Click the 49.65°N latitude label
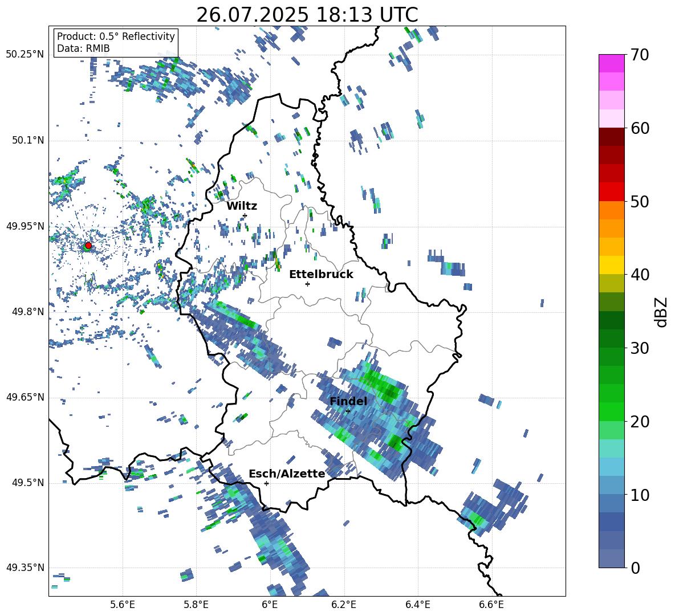 [25, 397]
